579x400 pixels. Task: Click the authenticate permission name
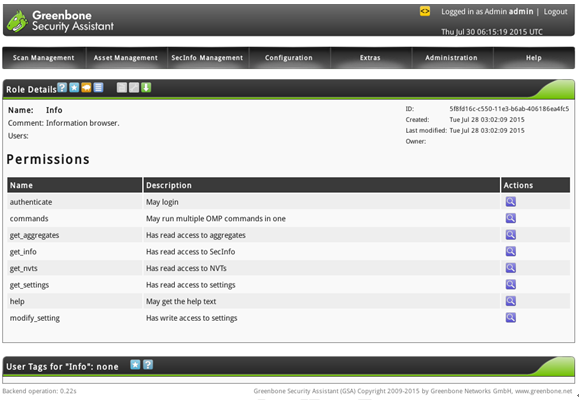click(31, 202)
